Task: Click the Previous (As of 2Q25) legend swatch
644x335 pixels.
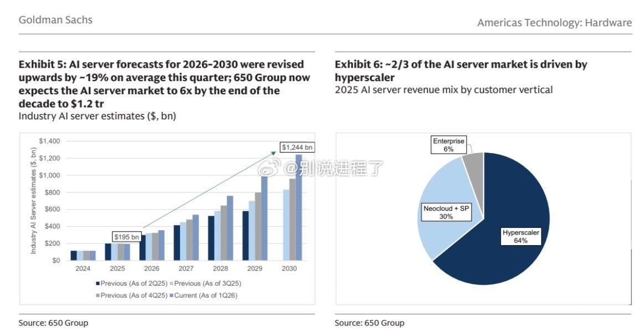Action: 98,283
